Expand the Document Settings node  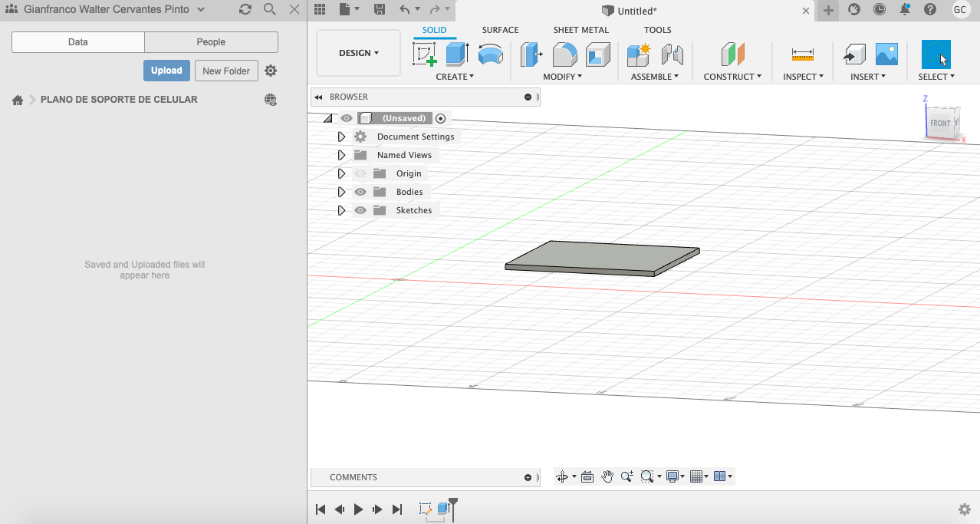pyautogui.click(x=342, y=137)
